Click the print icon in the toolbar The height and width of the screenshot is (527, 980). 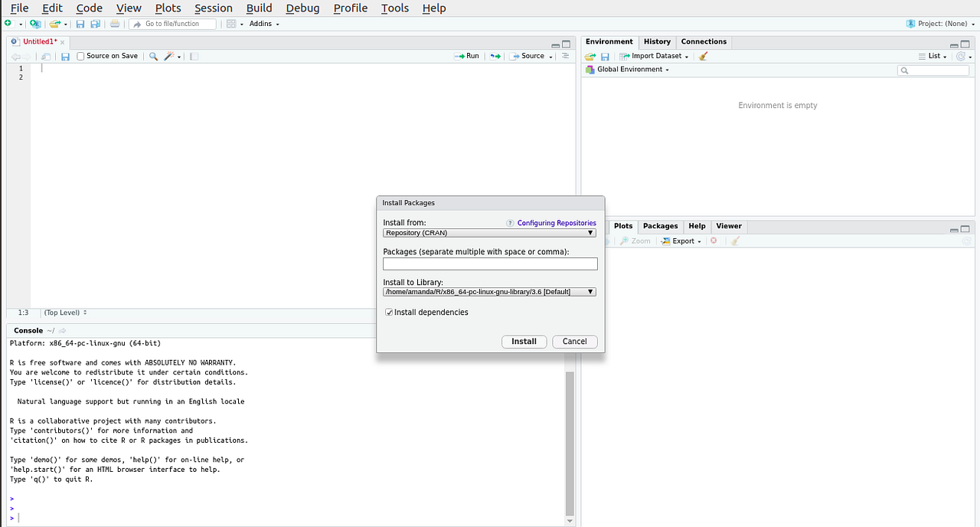(x=115, y=24)
